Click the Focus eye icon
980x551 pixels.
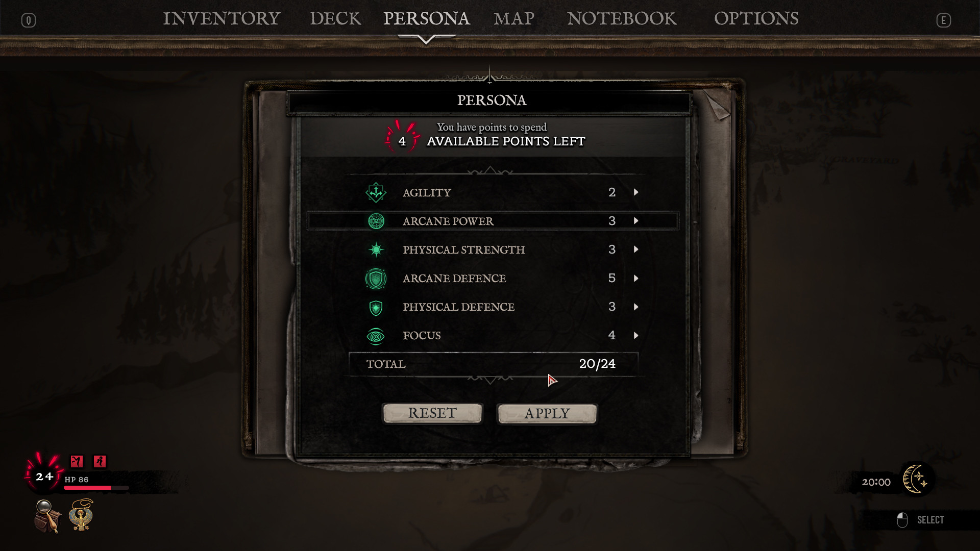[x=376, y=336]
